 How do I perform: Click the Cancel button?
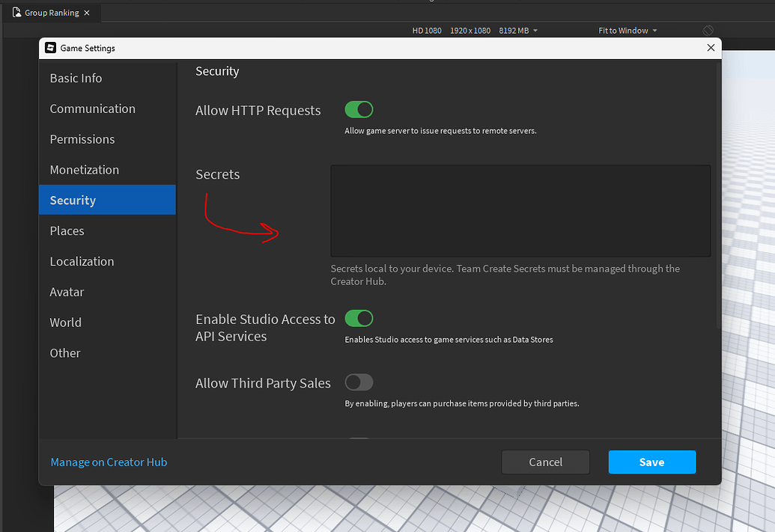546,462
